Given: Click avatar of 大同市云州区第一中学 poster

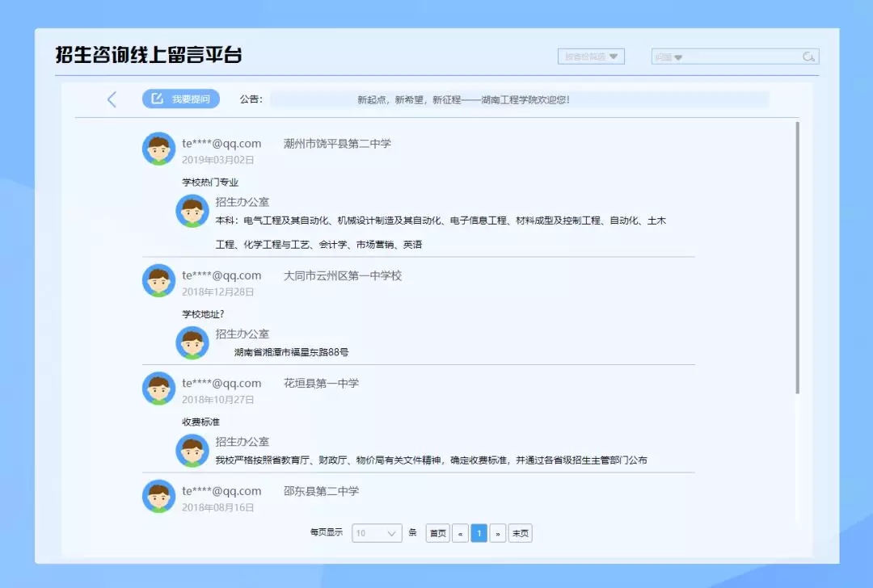Looking at the screenshot, I should [158, 280].
